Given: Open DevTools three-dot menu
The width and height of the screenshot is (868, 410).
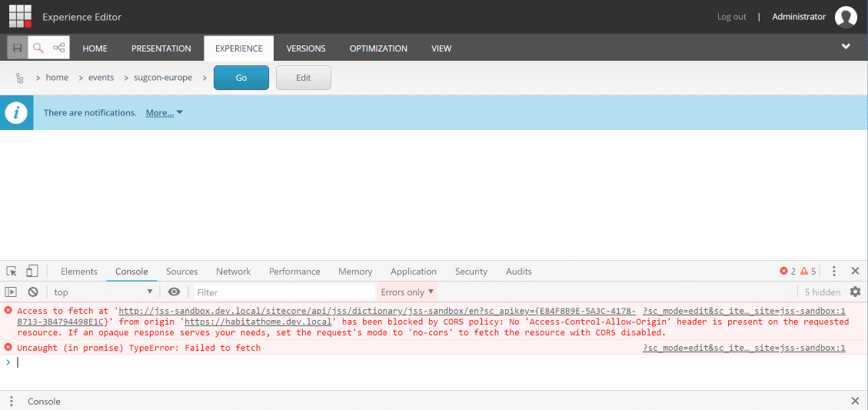Looking at the screenshot, I should pyautogui.click(x=834, y=271).
